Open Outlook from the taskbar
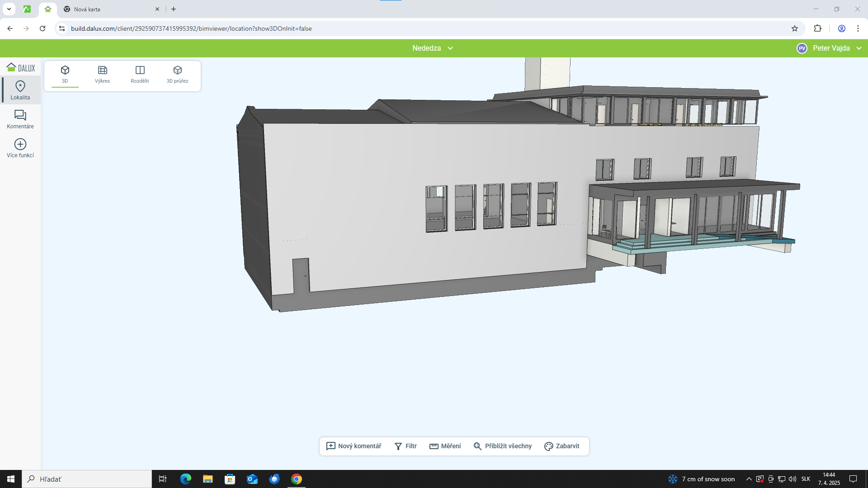The image size is (868, 488). (252, 479)
